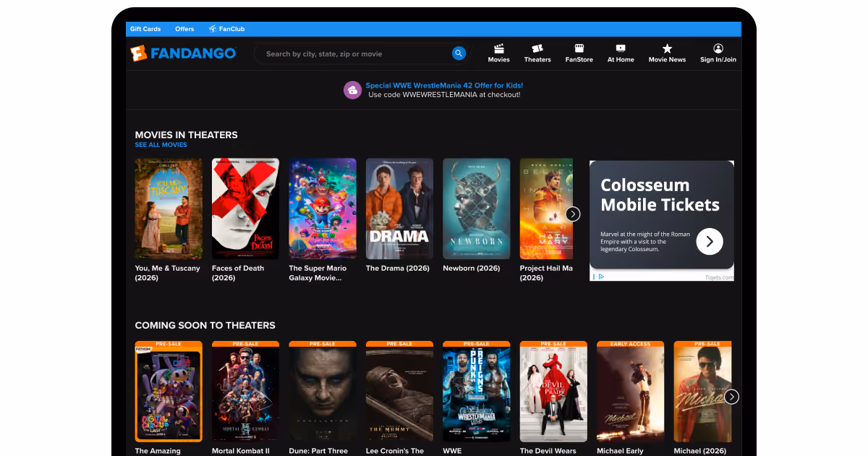
Task: Click the blue search magnifier button
Action: pos(459,53)
